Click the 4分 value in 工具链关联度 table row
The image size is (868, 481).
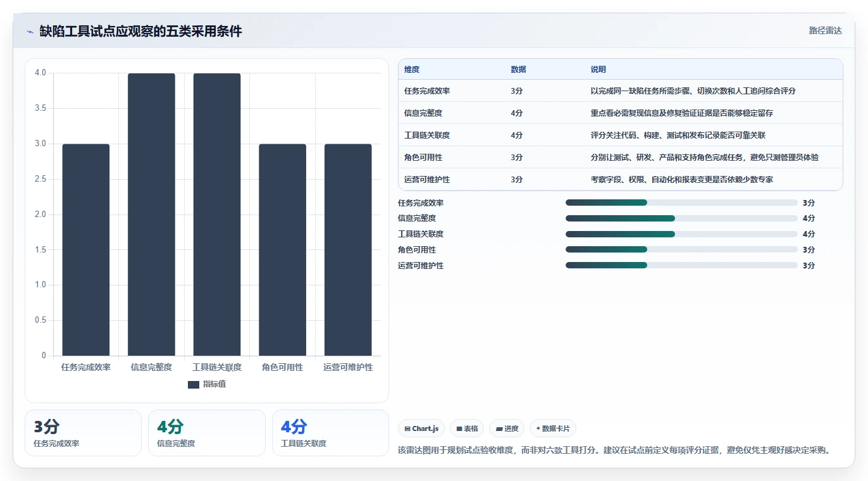pos(517,135)
